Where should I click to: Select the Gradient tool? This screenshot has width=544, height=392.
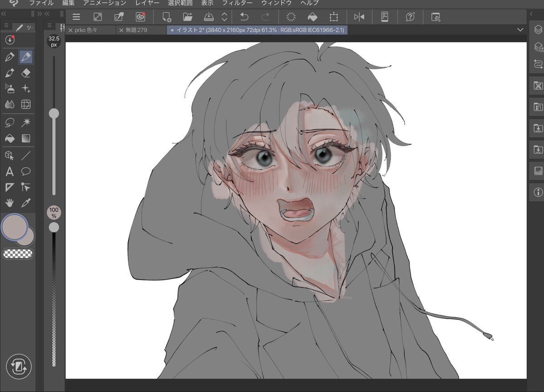(x=26, y=138)
